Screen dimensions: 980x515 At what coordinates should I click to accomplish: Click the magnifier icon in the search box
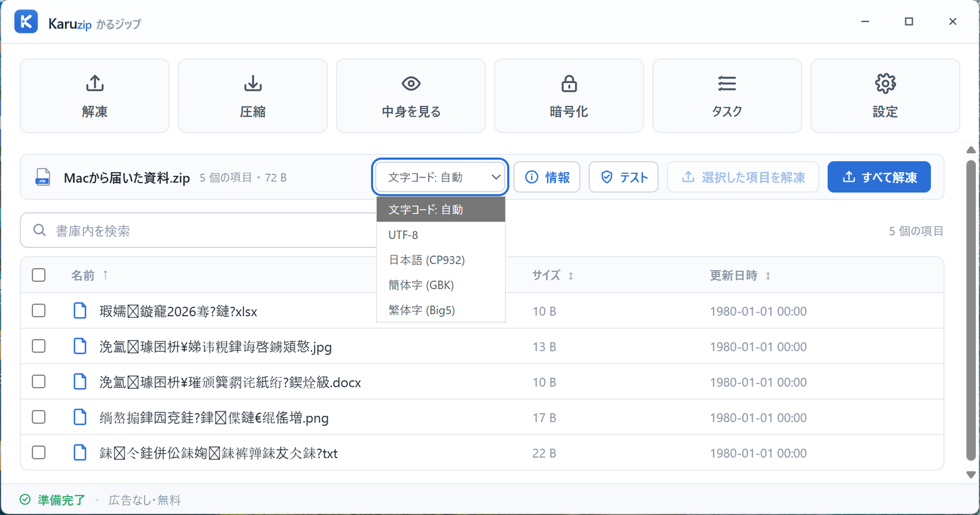[40, 230]
